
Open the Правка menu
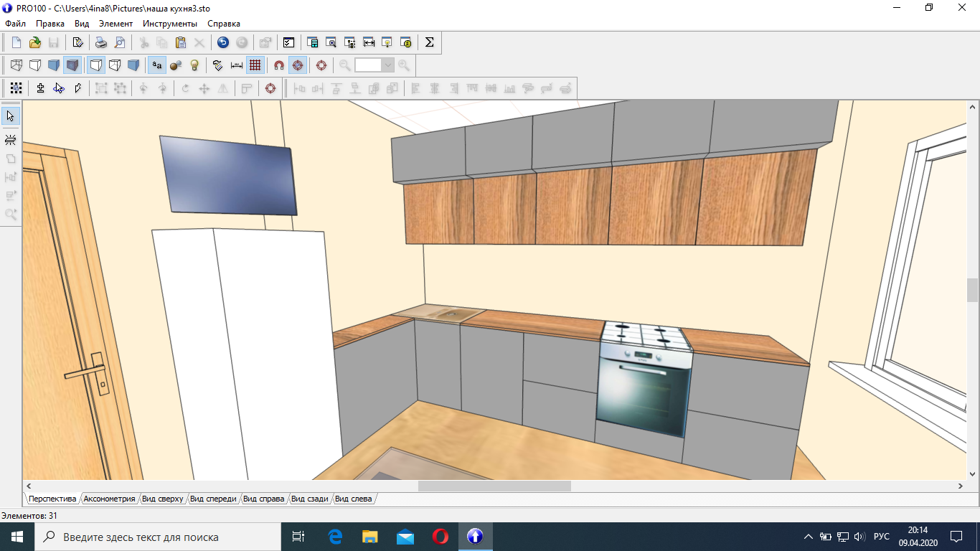(x=50, y=24)
